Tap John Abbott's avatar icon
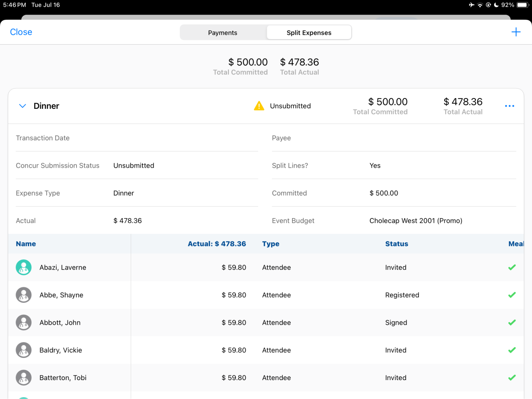The width and height of the screenshot is (532, 399). tap(24, 322)
